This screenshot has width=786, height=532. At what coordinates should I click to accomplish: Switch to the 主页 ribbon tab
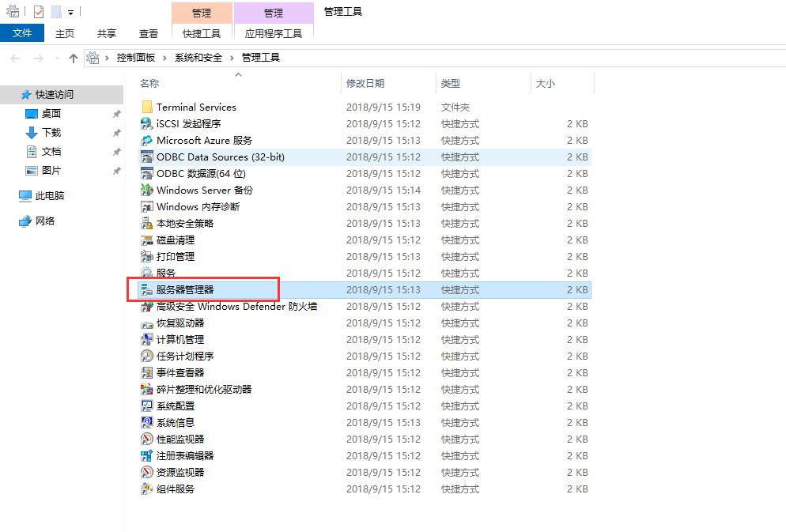[x=65, y=33]
